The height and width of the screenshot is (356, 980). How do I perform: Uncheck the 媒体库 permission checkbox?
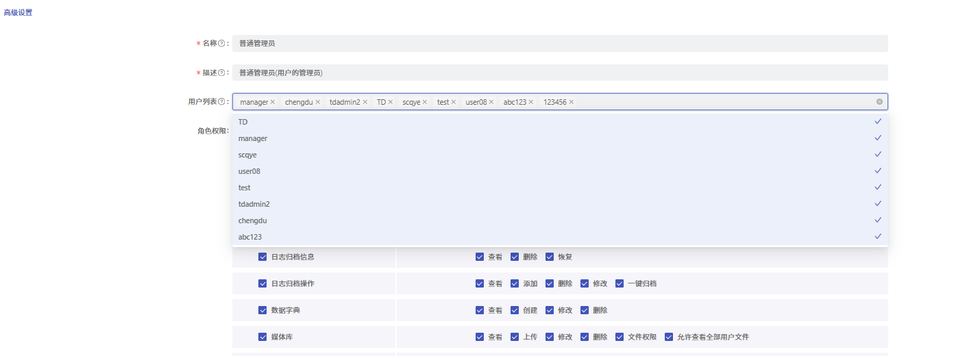(x=262, y=337)
